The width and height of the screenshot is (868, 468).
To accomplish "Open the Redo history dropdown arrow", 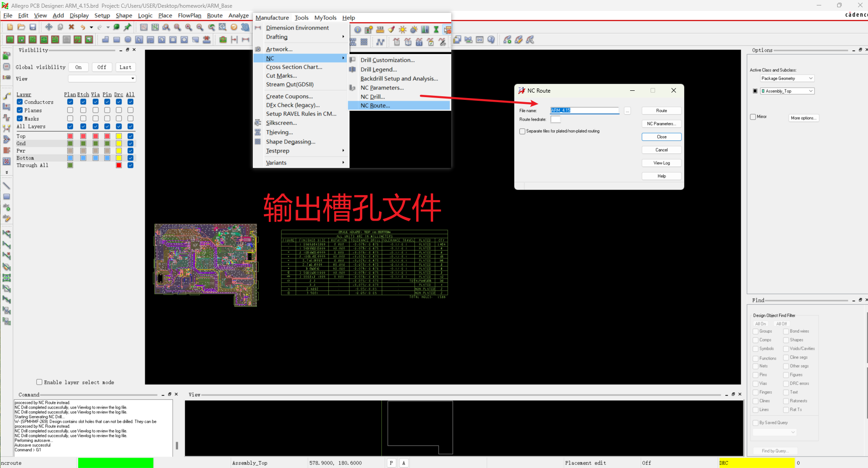I will click(108, 27).
